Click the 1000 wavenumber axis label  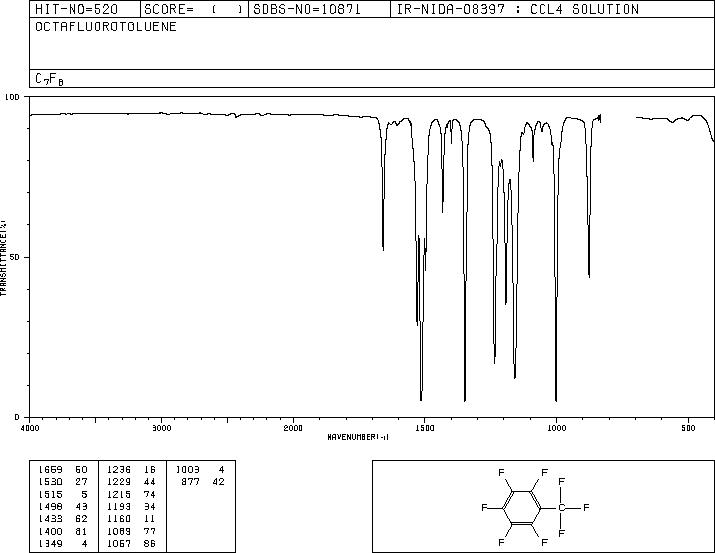pos(556,428)
